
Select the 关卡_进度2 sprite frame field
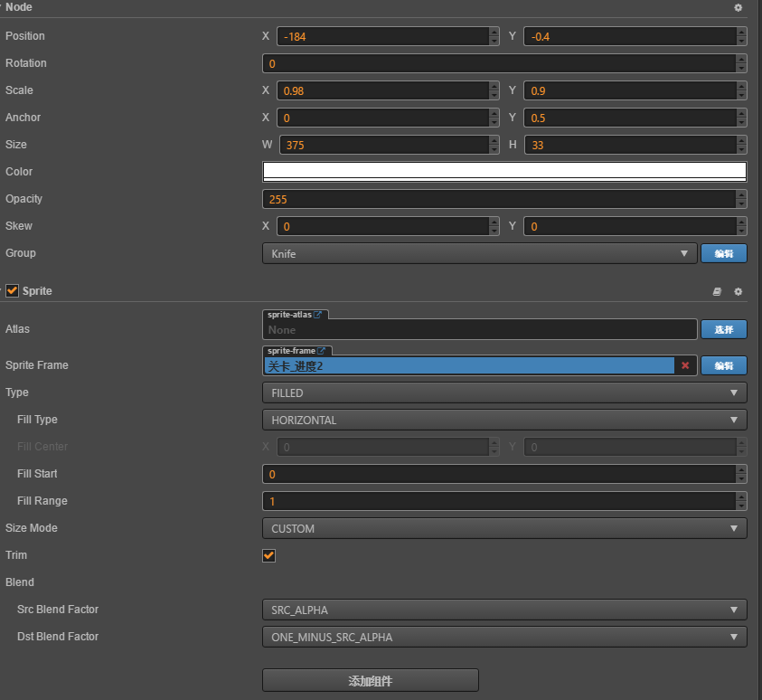pyautogui.click(x=469, y=365)
